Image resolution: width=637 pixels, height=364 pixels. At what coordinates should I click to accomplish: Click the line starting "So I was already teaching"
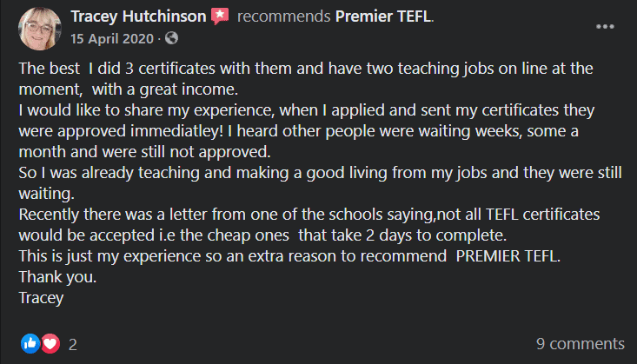pos(313,172)
